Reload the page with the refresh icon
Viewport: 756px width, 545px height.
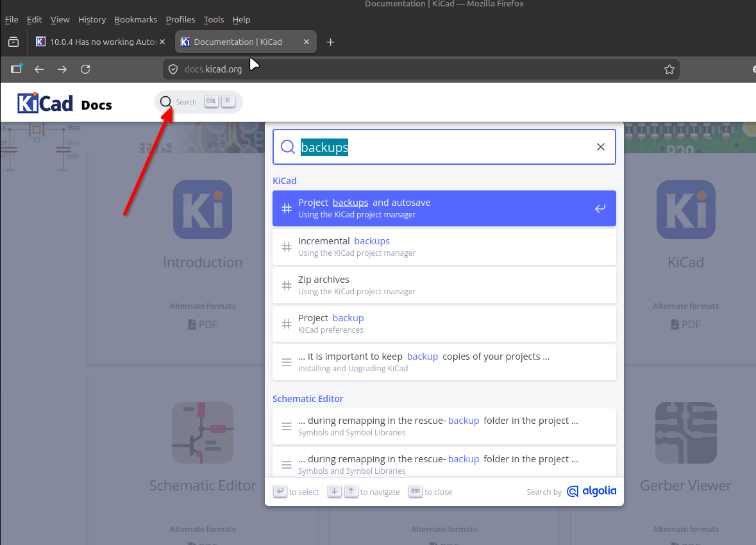(x=85, y=69)
